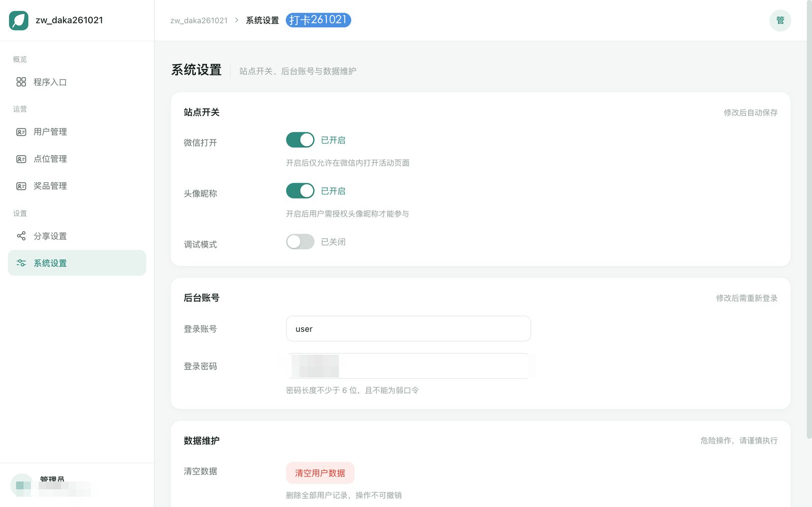
Task: Click the 系统设置 breadcrumb text
Action: click(x=262, y=20)
